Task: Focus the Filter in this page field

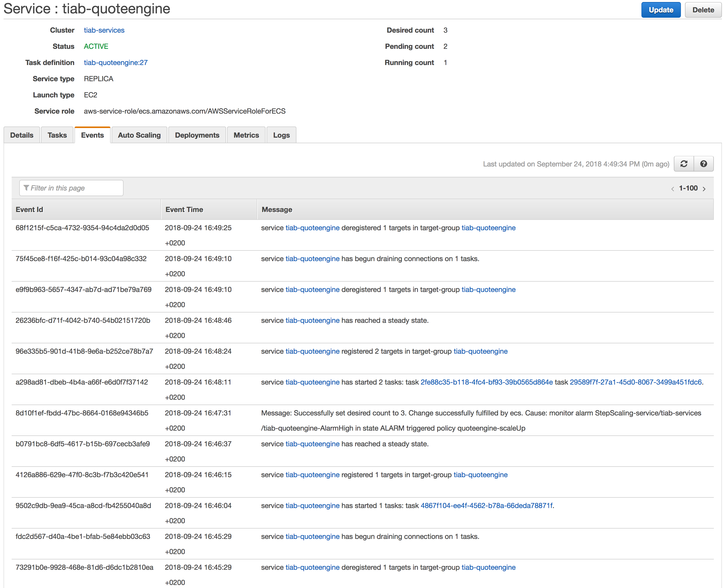Action: (72, 188)
